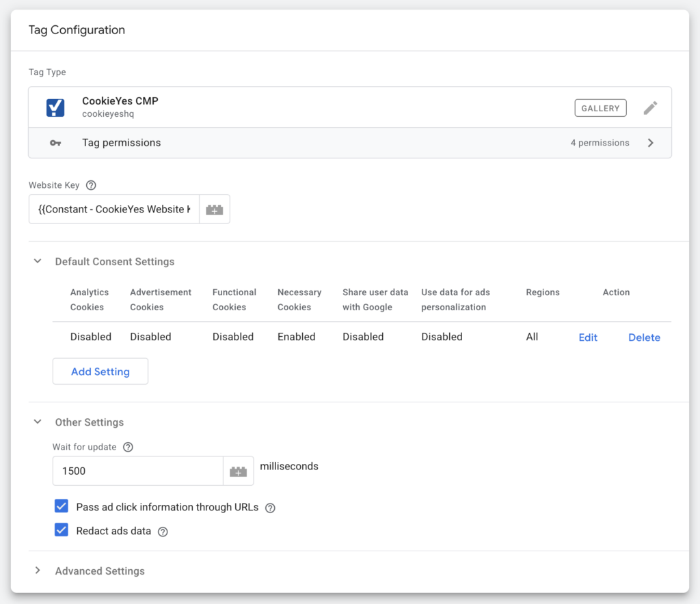Viewport: 700px width, 604px height.
Task: Click Disabled value under Functional Cookies
Action: pos(233,337)
